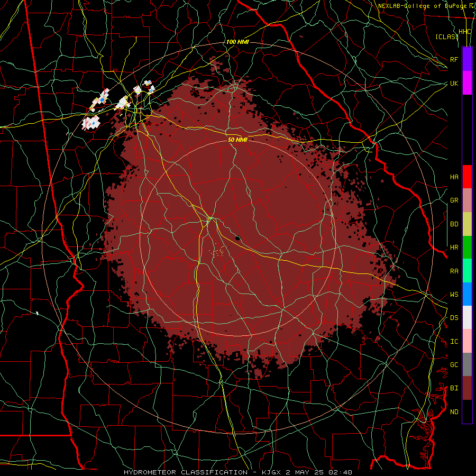
Task: Click the 'BD' legend label
Action: point(454,224)
